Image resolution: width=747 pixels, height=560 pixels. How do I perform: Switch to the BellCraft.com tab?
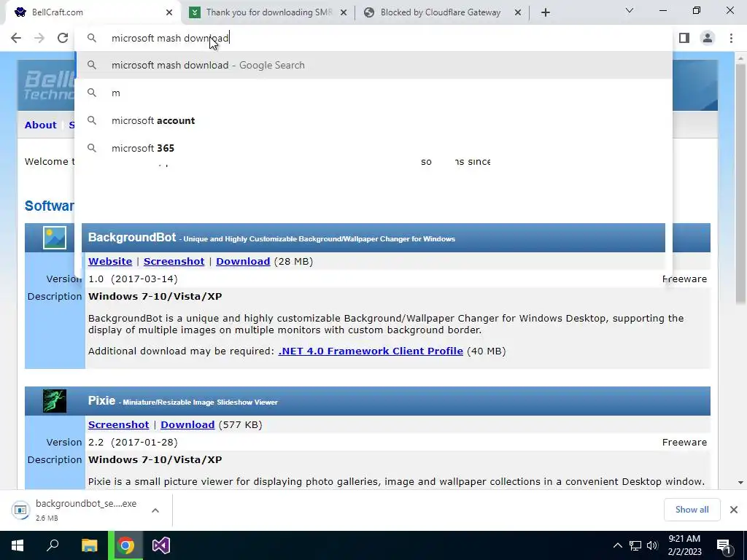coord(93,12)
